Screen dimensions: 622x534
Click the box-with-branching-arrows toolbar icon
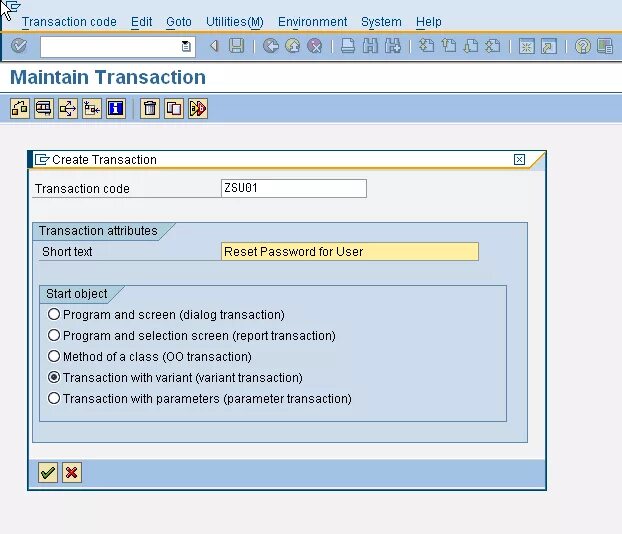[x=68, y=108]
